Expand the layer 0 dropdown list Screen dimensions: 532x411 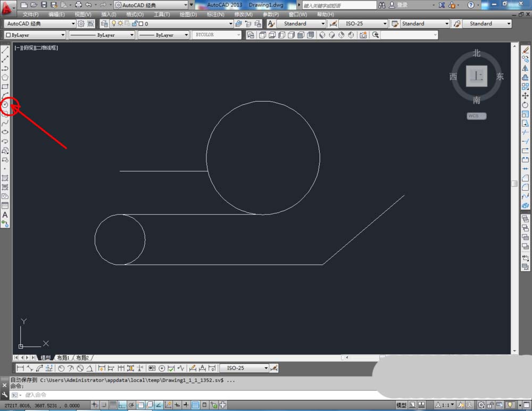[x=231, y=23]
